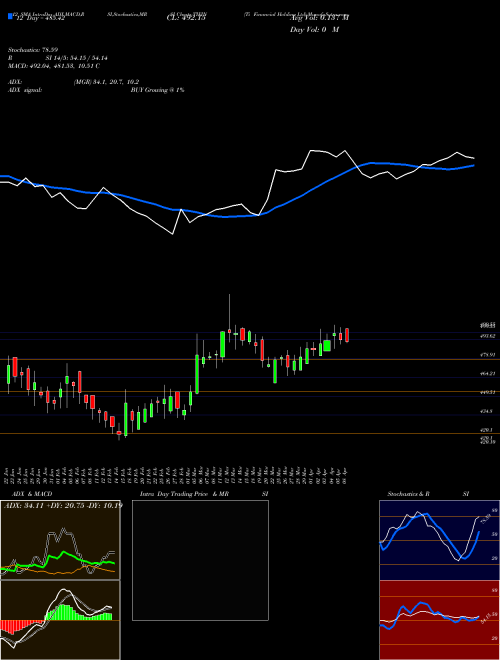Image resolution: width=500 pixels, height=660 pixels.
Task: Click the 'ADX & MACD' panel title
Action: pyautogui.click(x=32, y=494)
